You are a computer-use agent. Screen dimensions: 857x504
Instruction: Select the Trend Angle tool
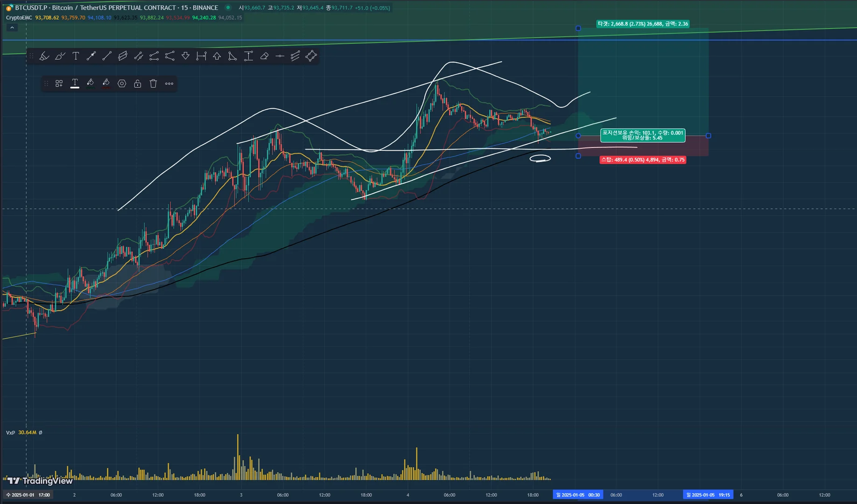[170, 56]
